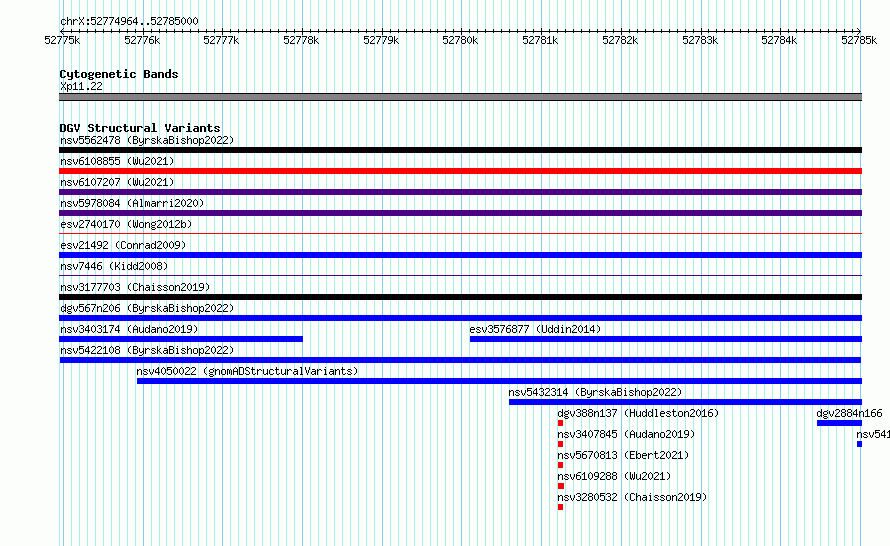890x546 pixels.
Task: Click the partially visible nsv541 label
Action: (873, 434)
